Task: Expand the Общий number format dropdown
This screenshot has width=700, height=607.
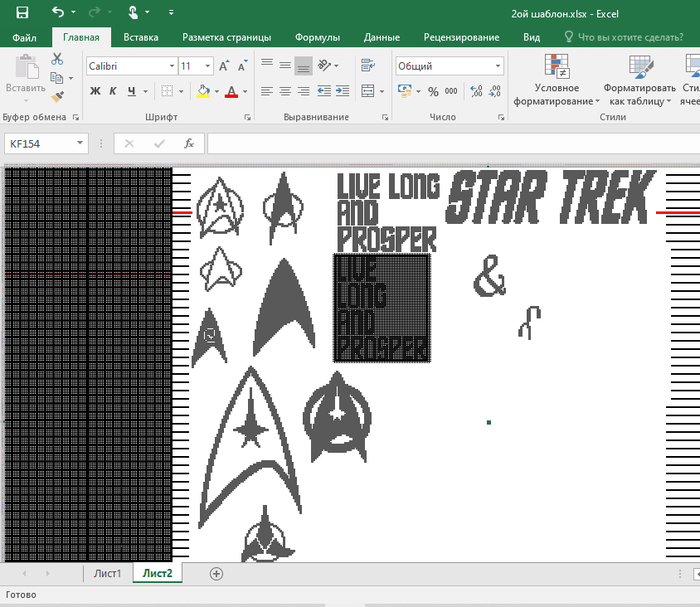Action: point(497,66)
